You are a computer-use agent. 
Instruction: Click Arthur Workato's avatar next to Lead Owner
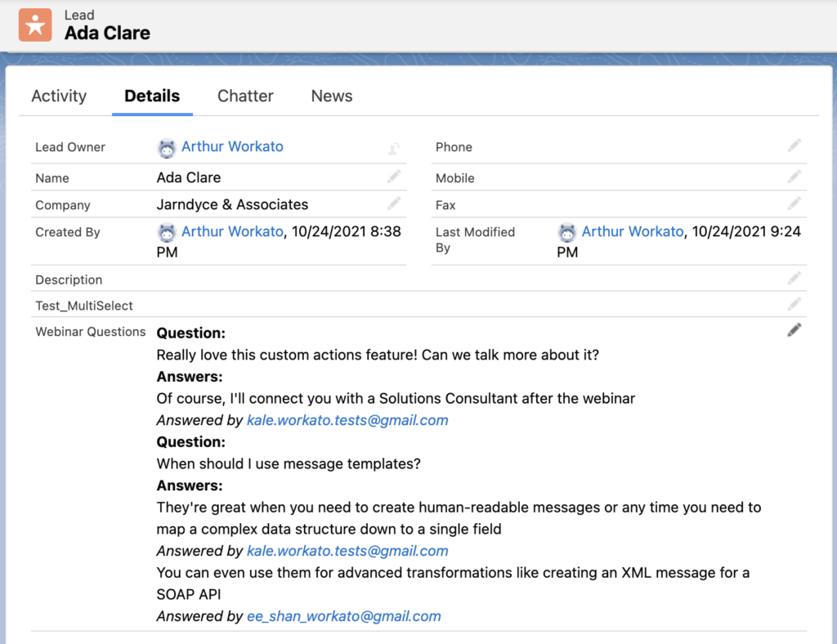167,148
